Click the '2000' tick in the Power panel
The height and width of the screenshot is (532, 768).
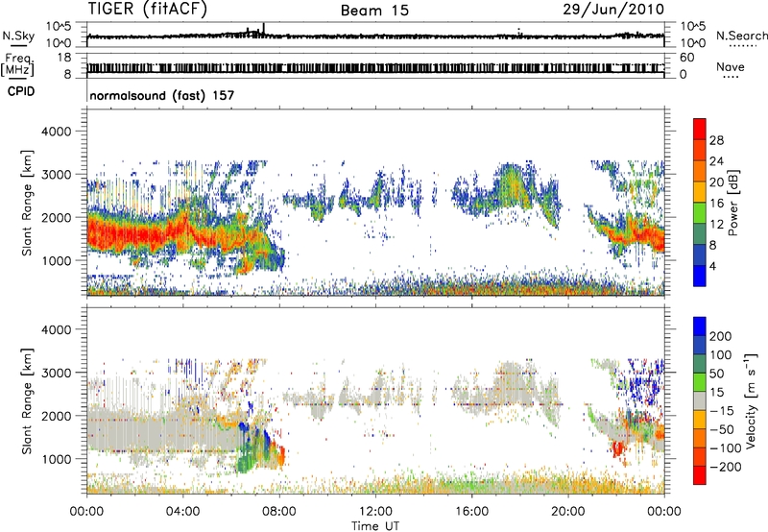click(56, 217)
